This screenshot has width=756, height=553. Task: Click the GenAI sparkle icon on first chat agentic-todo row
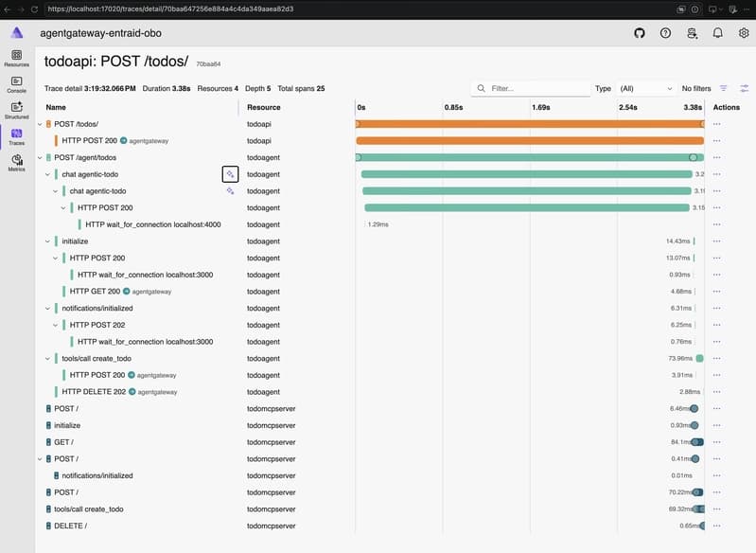pyautogui.click(x=231, y=174)
